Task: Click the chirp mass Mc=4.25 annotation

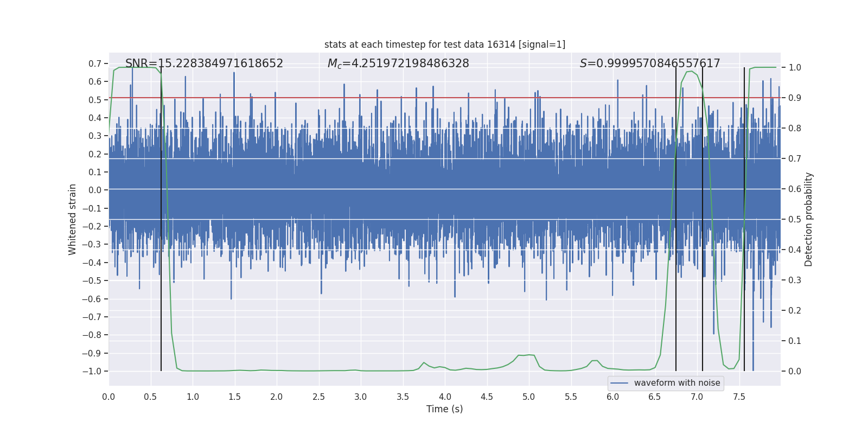Action: tap(398, 63)
